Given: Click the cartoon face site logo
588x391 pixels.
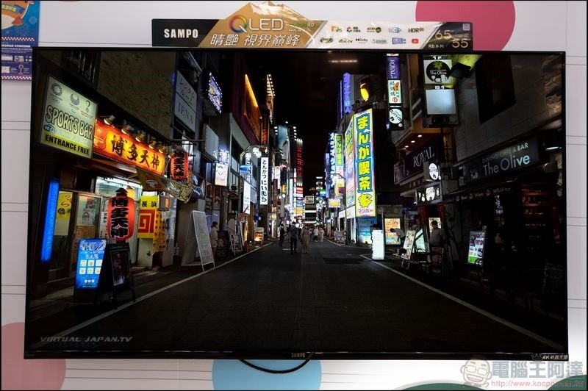Looking at the screenshot, I should (476, 372).
